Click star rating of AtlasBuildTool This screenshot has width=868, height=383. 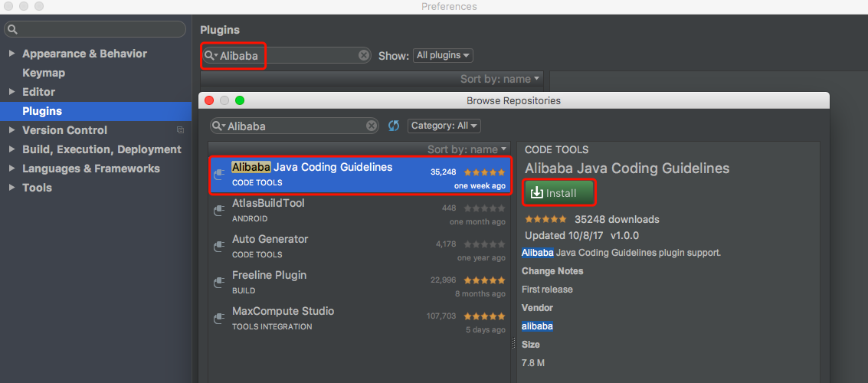point(484,208)
